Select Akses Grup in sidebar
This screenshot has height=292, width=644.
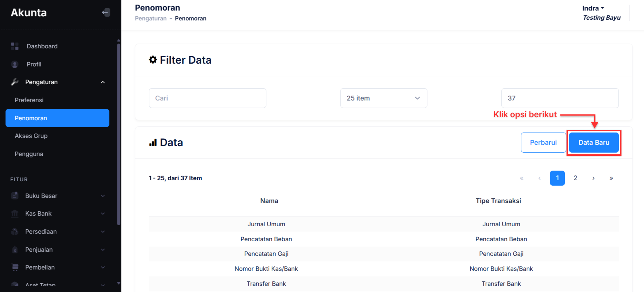(31, 136)
